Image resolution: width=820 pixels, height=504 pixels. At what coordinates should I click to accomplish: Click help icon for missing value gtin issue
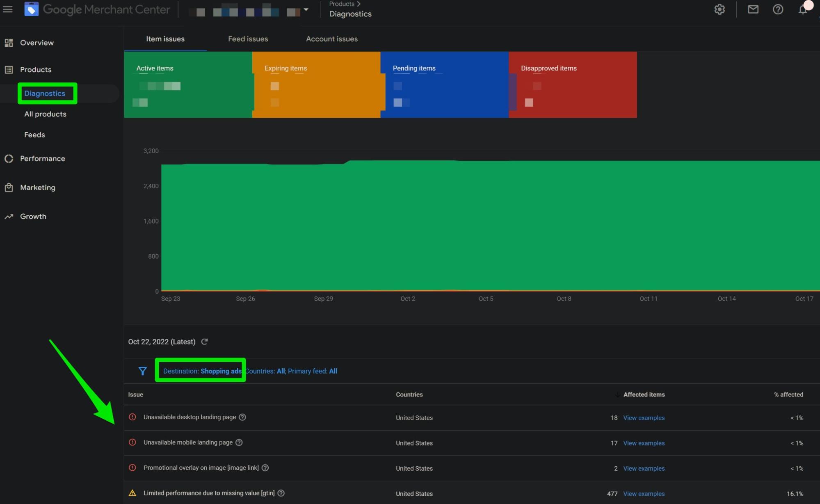coord(281,493)
